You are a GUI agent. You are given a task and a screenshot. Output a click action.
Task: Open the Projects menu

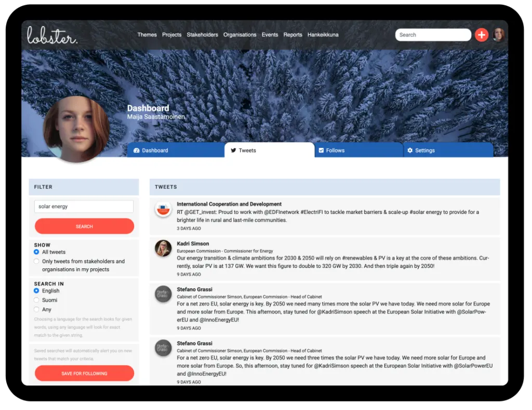[x=171, y=35]
